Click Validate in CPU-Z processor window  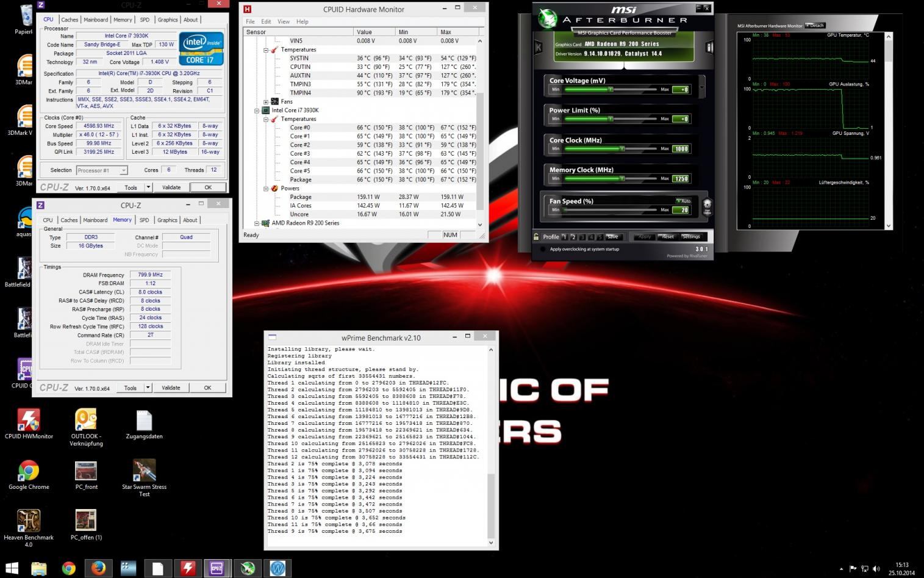point(171,187)
